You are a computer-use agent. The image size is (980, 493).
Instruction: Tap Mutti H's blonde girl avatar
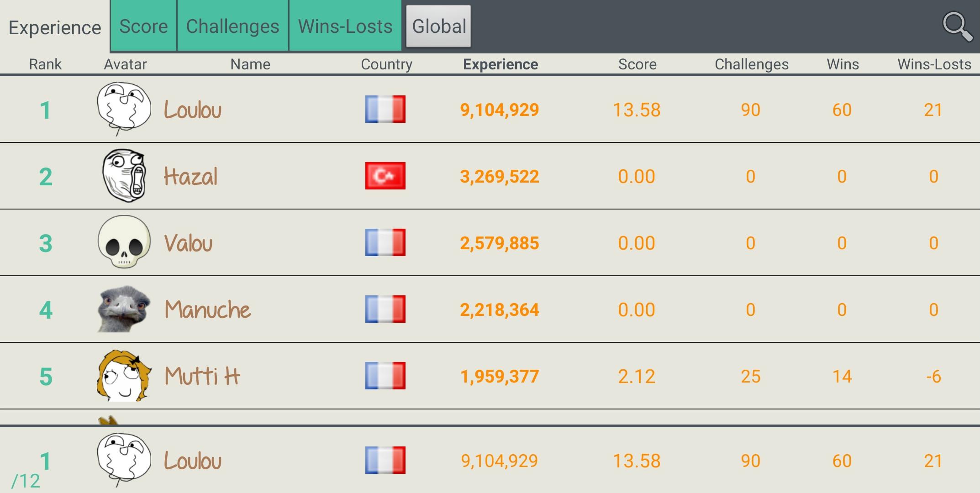(124, 376)
